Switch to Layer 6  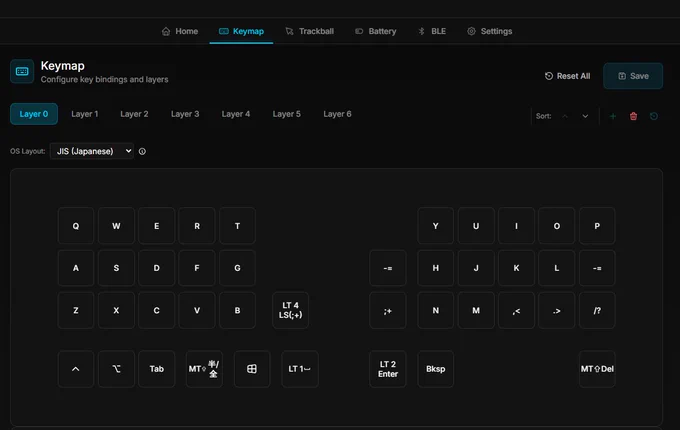coord(337,114)
